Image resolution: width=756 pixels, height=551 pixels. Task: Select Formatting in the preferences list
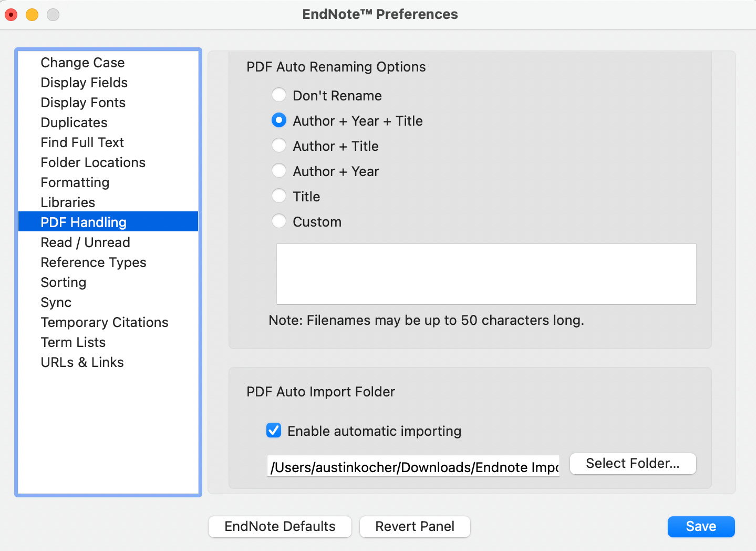point(108,182)
